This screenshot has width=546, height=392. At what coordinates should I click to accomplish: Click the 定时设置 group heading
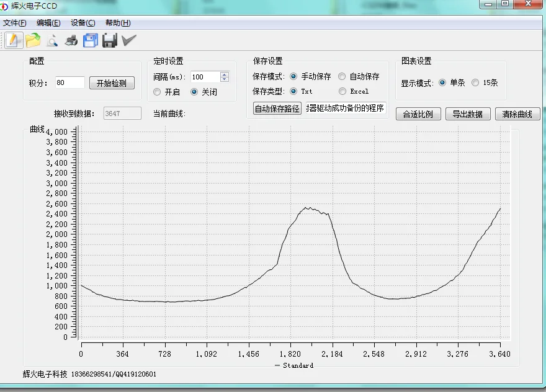[168, 61]
